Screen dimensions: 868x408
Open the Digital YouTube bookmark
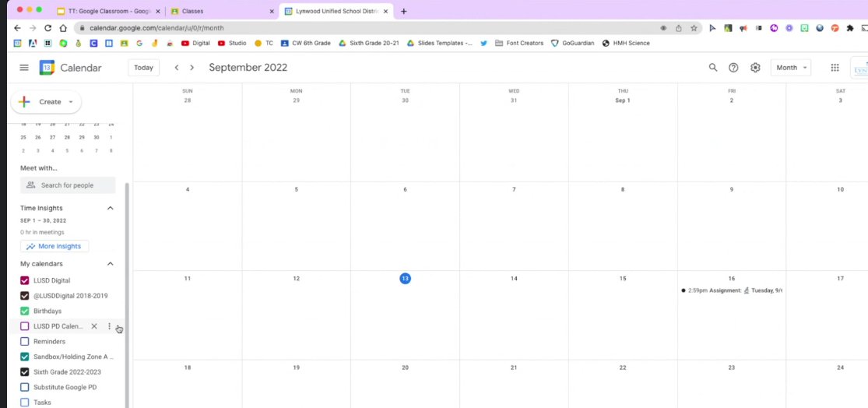pyautogui.click(x=195, y=43)
